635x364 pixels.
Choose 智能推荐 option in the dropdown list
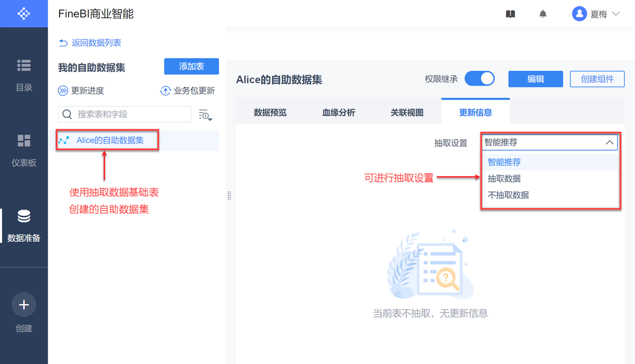pos(550,162)
